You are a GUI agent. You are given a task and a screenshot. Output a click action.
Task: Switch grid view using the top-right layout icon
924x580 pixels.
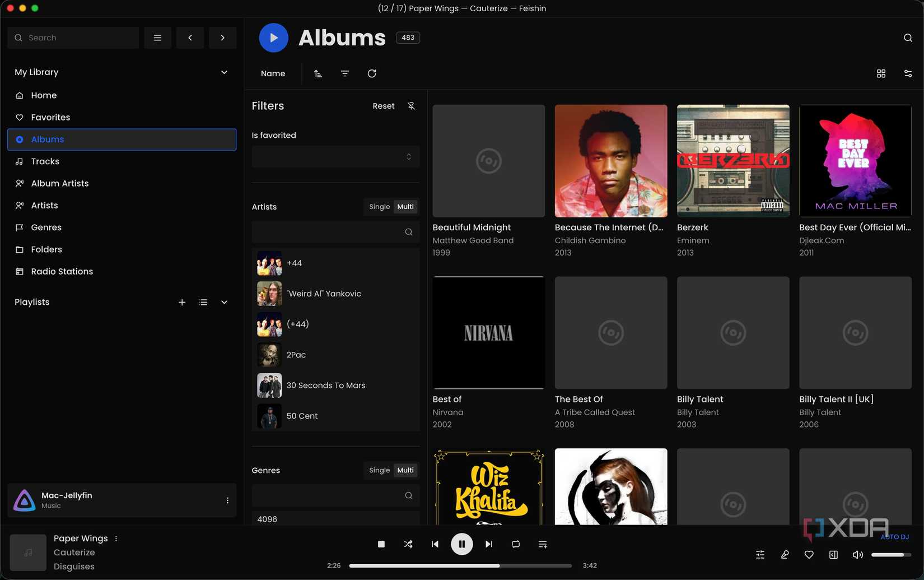click(881, 73)
